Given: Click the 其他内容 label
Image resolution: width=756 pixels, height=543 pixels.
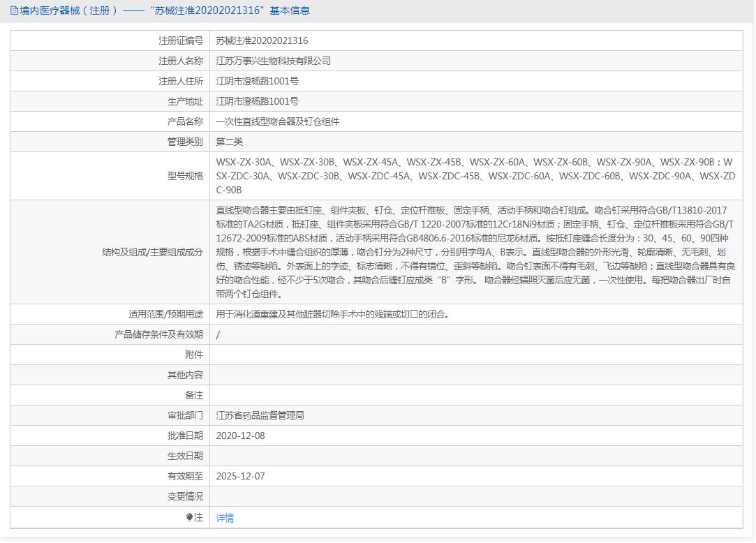Looking at the screenshot, I should click(185, 375).
